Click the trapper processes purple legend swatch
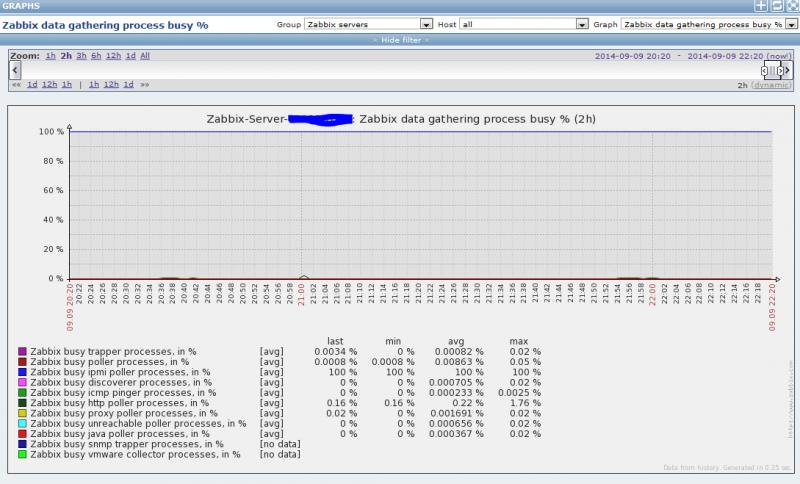 [22, 351]
